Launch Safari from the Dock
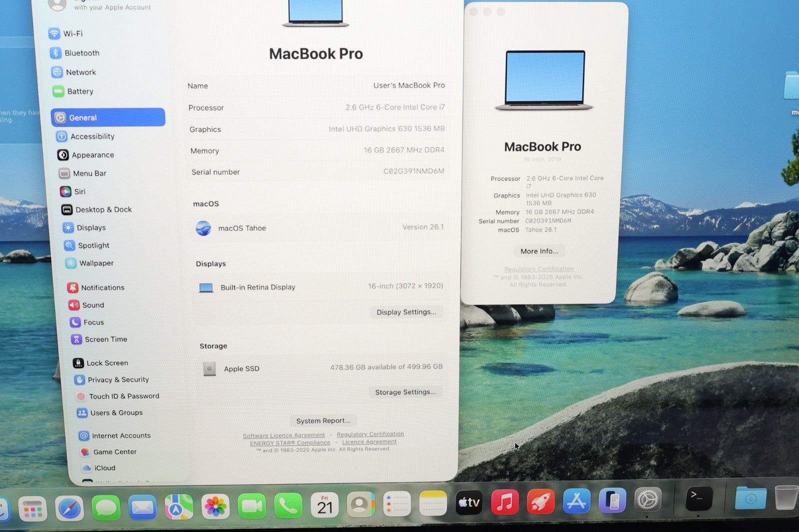799x532 pixels. [x=69, y=508]
